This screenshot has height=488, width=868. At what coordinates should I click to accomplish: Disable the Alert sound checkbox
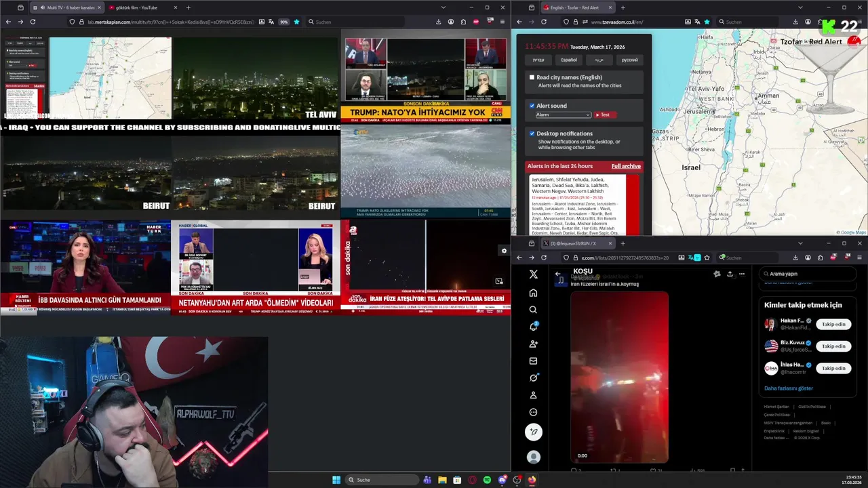point(532,106)
